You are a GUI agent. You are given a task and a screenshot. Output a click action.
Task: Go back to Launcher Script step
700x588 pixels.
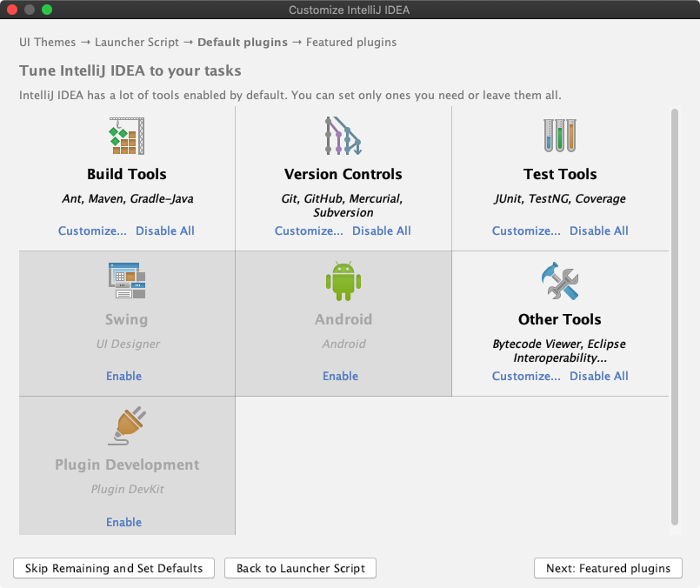click(x=301, y=568)
